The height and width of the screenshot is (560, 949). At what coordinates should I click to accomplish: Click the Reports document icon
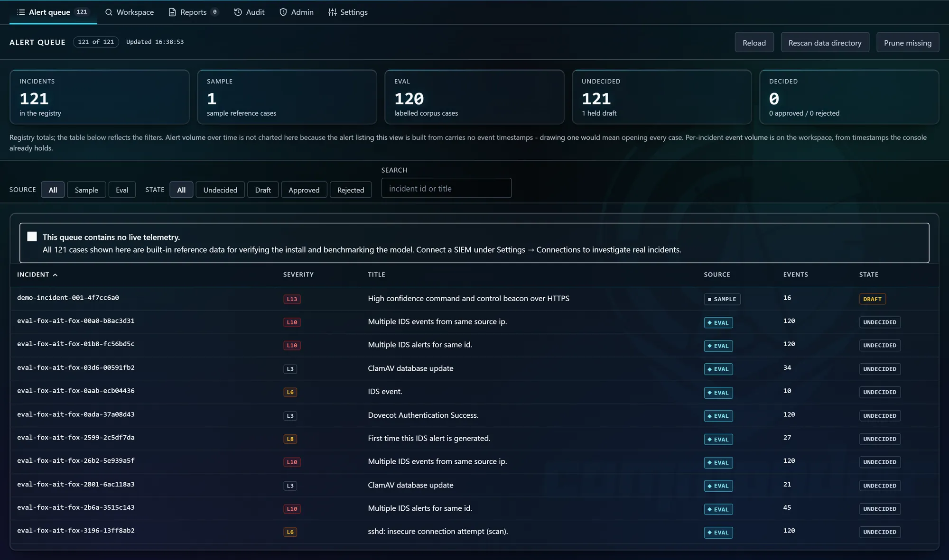point(172,12)
